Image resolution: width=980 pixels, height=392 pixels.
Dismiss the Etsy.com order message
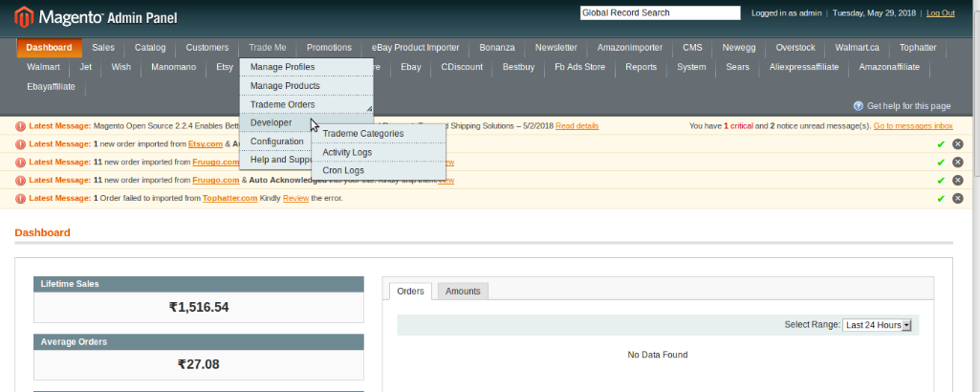[957, 144]
